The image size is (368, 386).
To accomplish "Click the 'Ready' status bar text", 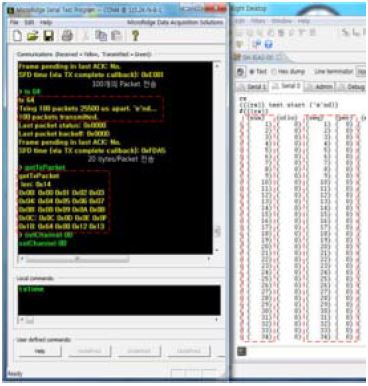I will tap(15, 374).
